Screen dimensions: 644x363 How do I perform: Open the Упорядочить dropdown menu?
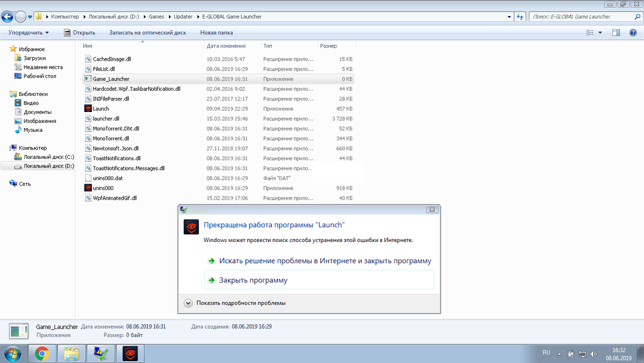[28, 32]
